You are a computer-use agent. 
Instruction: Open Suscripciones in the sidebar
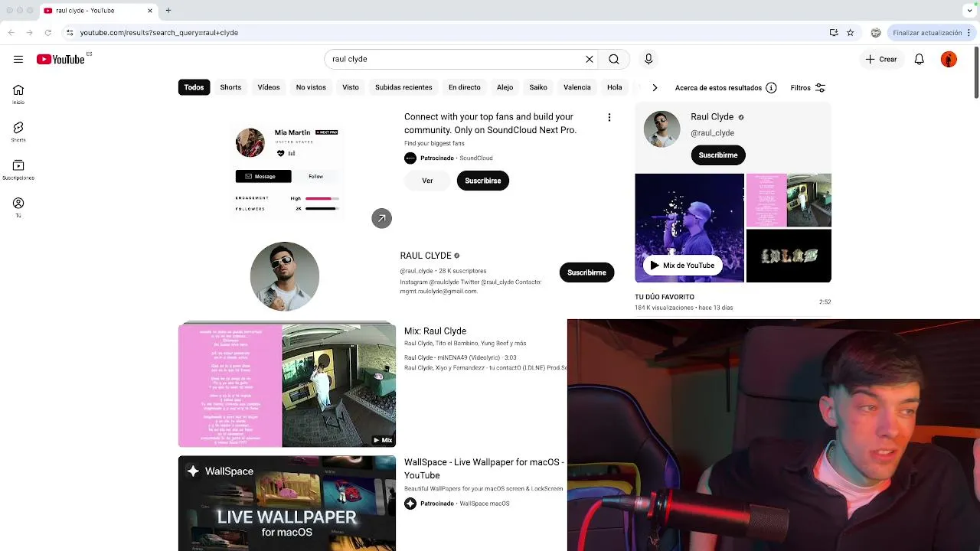18,170
